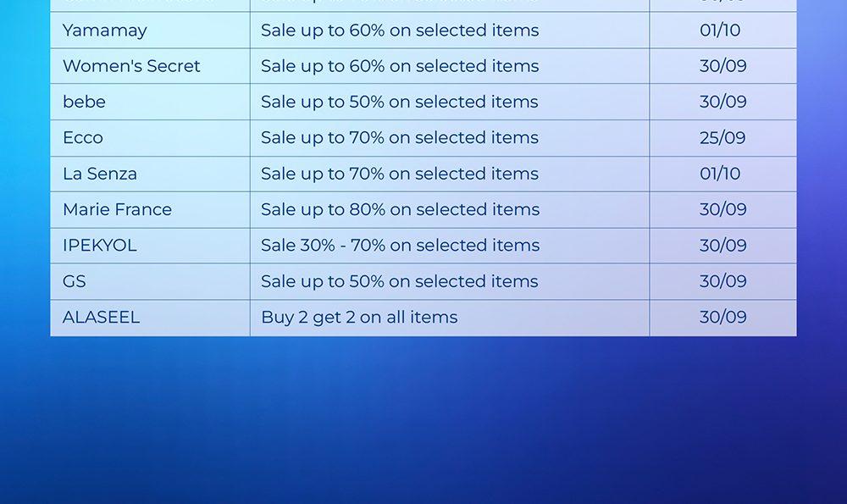Select the Ecco brand cell

(x=83, y=138)
